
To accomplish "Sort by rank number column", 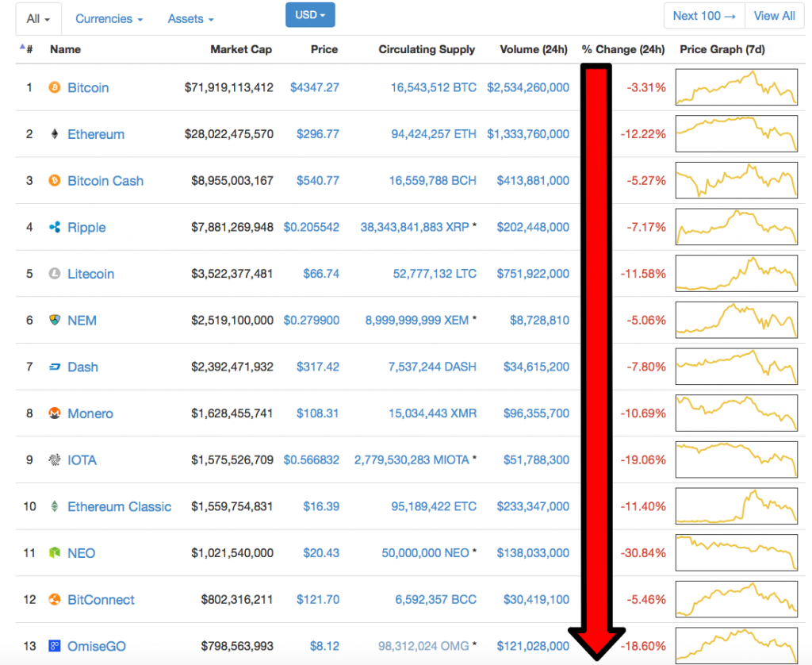I will [x=26, y=49].
